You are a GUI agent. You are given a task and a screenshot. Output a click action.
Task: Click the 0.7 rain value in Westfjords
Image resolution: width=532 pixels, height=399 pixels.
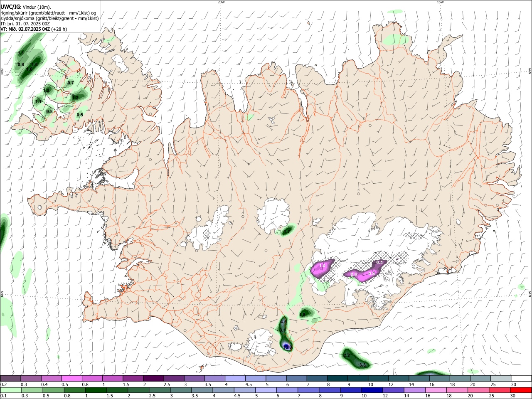[x=71, y=83]
